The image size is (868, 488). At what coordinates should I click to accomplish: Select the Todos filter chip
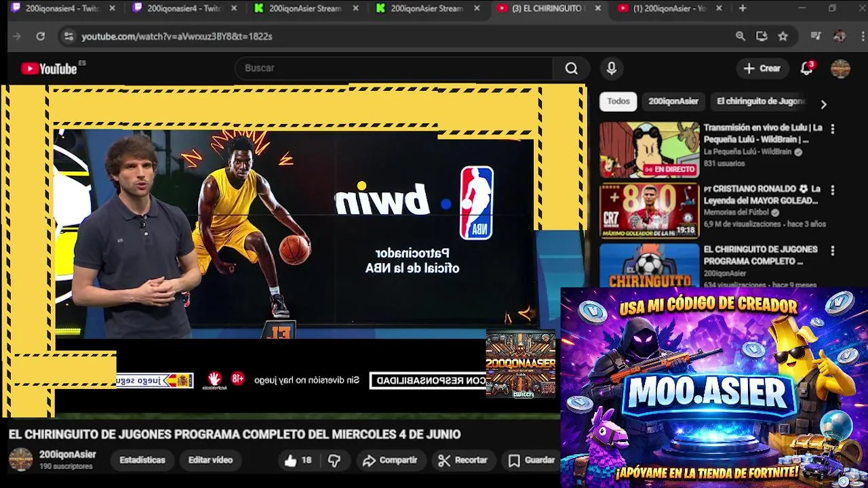coord(618,101)
